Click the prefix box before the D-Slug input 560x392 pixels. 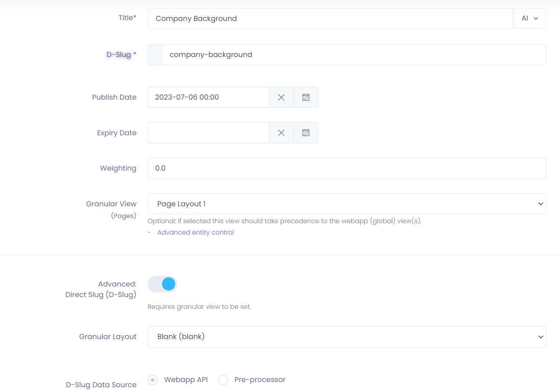tap(155, 54)
